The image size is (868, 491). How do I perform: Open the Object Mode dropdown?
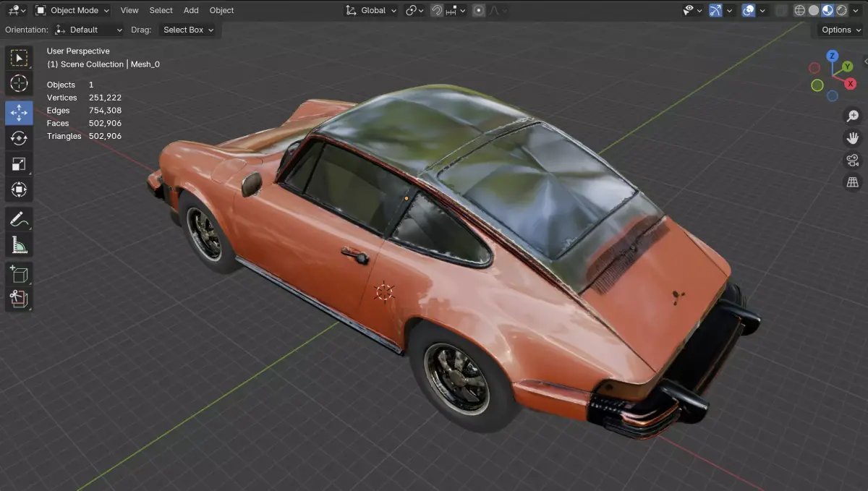(72, 10)
